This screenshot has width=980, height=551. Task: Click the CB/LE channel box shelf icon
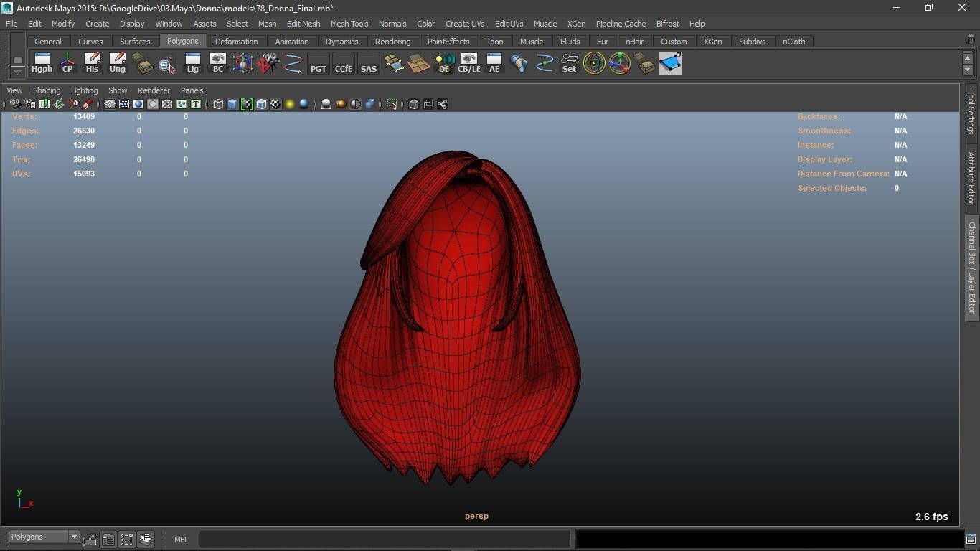point(468,63)
